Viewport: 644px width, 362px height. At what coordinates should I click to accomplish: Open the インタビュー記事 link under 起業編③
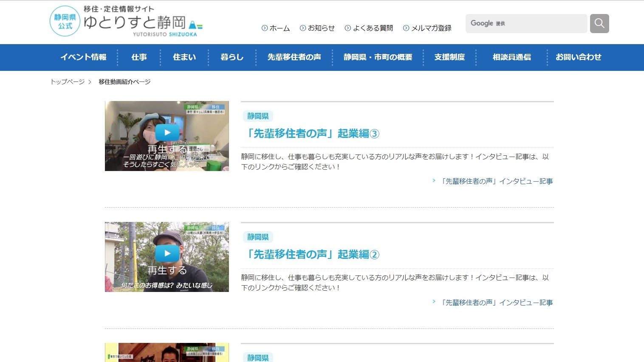(496, 182)
